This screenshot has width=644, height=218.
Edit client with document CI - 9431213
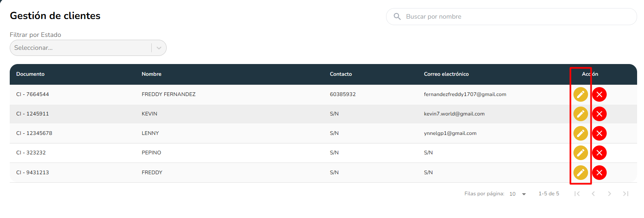click(580, 173)
